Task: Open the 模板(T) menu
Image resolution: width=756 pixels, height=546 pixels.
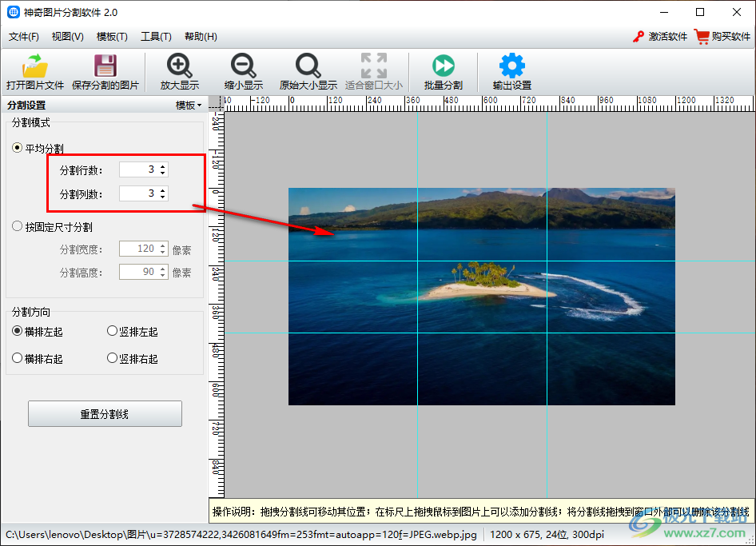Action: (x=112, y=37)
